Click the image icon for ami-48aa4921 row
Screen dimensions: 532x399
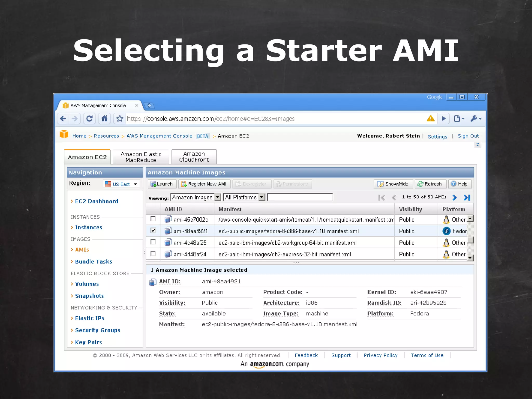[168, 231]
